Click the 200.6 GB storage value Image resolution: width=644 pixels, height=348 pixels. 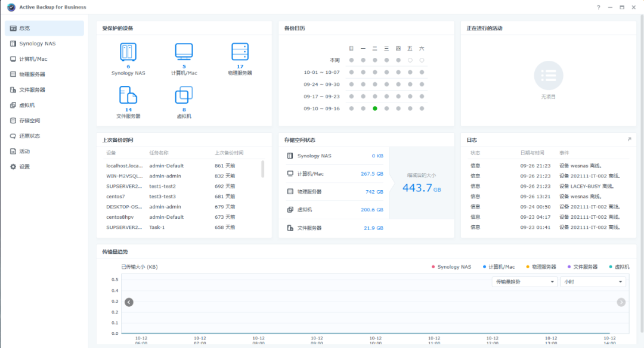click(x=372, y=210)
